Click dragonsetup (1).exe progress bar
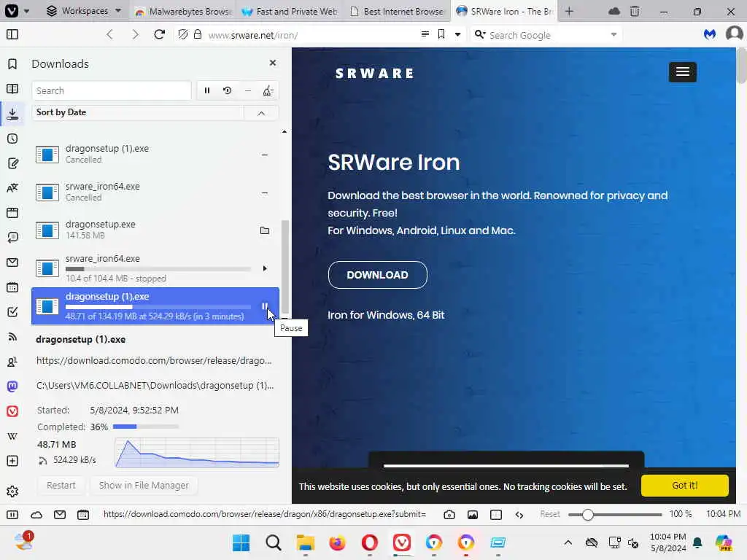Image resolution: width=747 pixels, height=560 pixels. [x=158, y=307]
